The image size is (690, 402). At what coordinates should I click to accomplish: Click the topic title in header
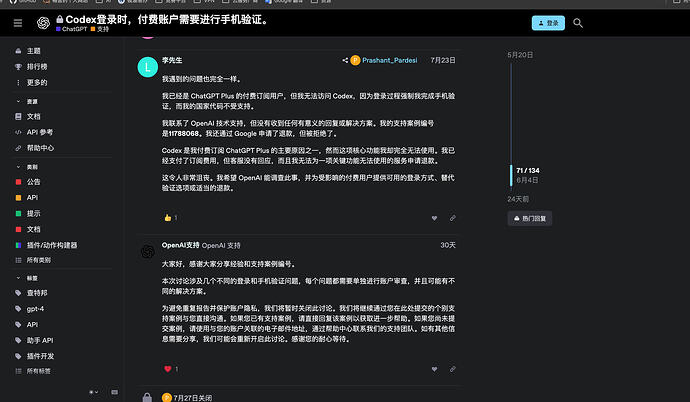[x=168, y=19]
